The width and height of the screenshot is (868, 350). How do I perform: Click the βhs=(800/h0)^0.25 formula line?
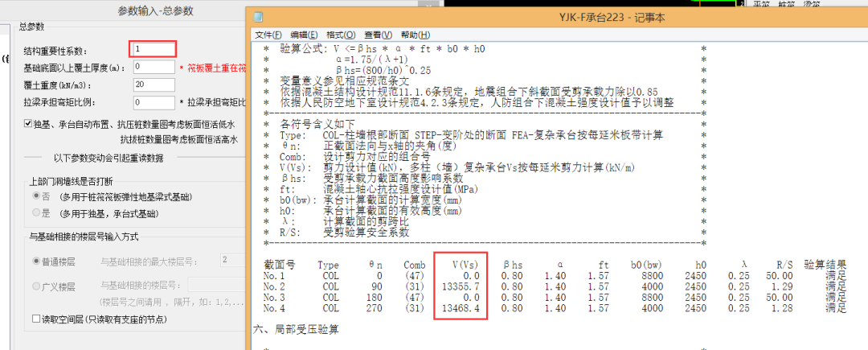click(x=383, y=70)
